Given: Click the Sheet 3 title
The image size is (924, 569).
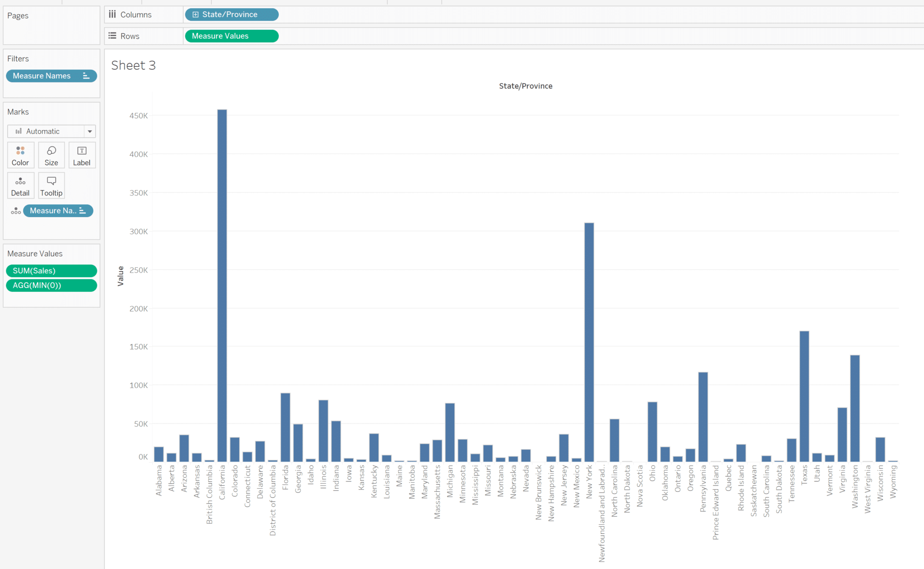Looking at the screenshot, I should point(133,65).
